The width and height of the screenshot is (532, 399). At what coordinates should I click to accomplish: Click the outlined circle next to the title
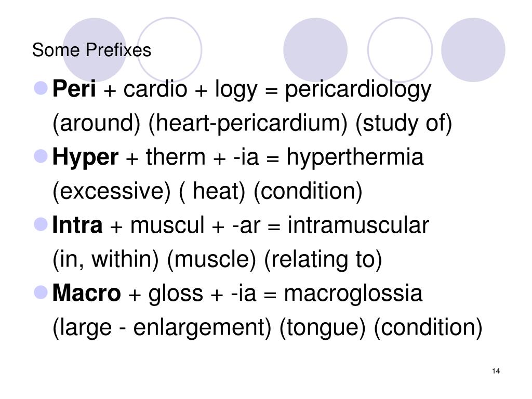[x=169, y=50]
